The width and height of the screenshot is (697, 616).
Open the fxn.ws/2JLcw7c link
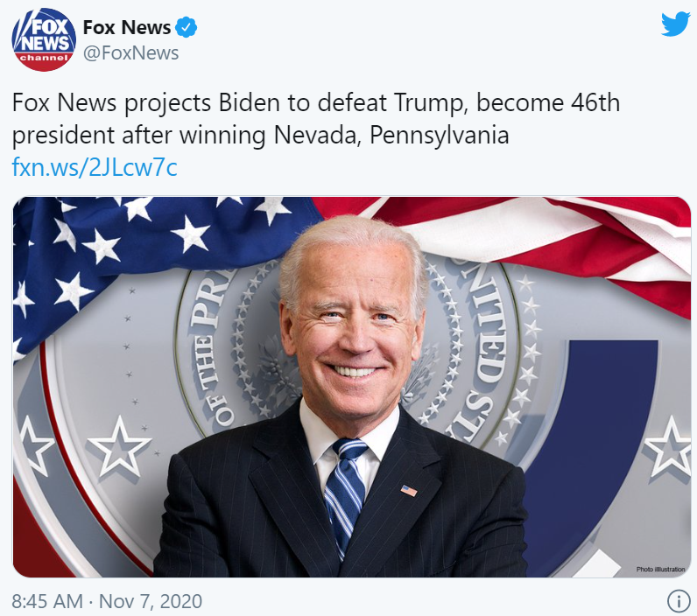(95, 167)
